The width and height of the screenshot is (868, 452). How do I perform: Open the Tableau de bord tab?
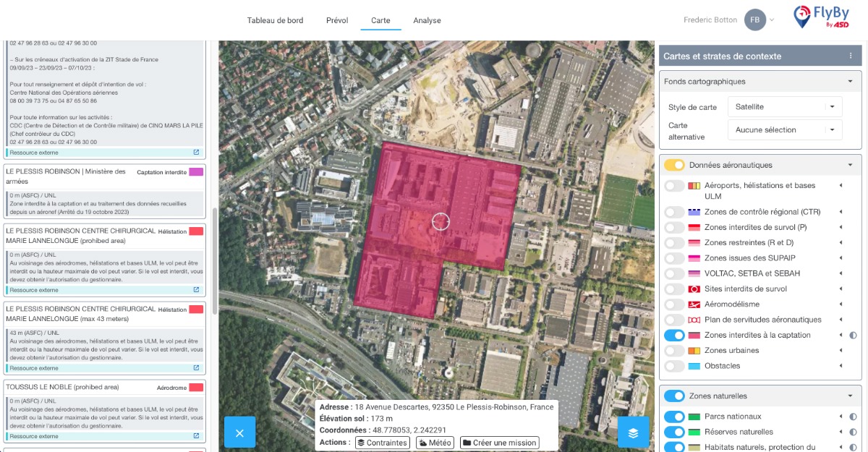tap(275, 20)
